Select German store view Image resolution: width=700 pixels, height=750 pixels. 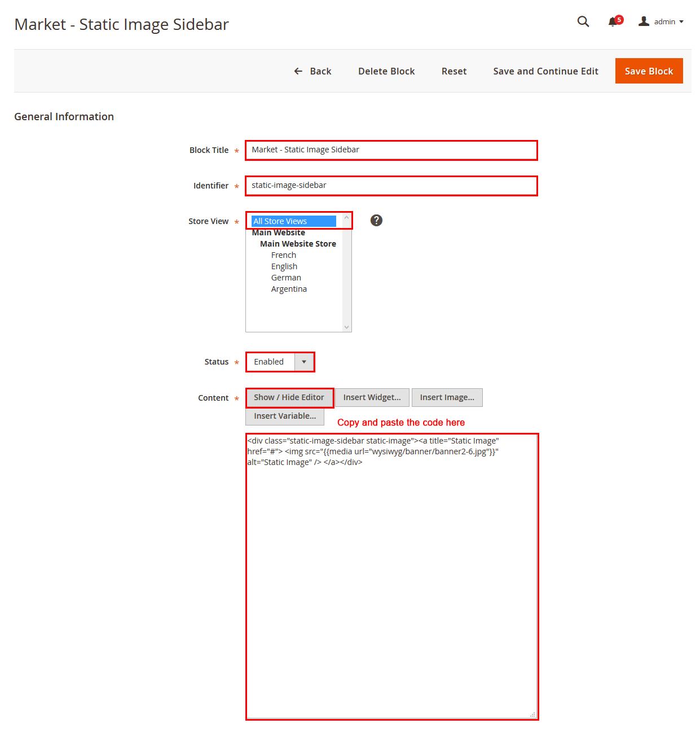coord(286,278)
